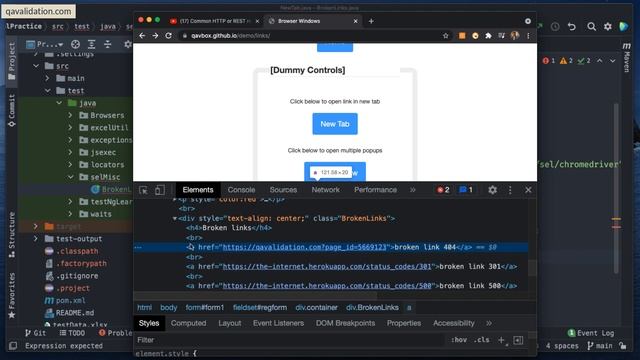The height and width of the screenshot is (360, 640).
Task: Open the Chrome three-dot menu
Action: (x=528, y=36)
